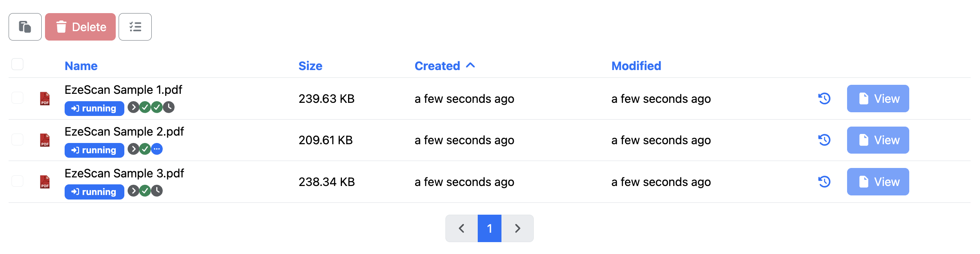Image resolution: width=980 pixels, height=254 pixels.
Task: Click the running status badge on Sample 3
Action: (94, 192)
